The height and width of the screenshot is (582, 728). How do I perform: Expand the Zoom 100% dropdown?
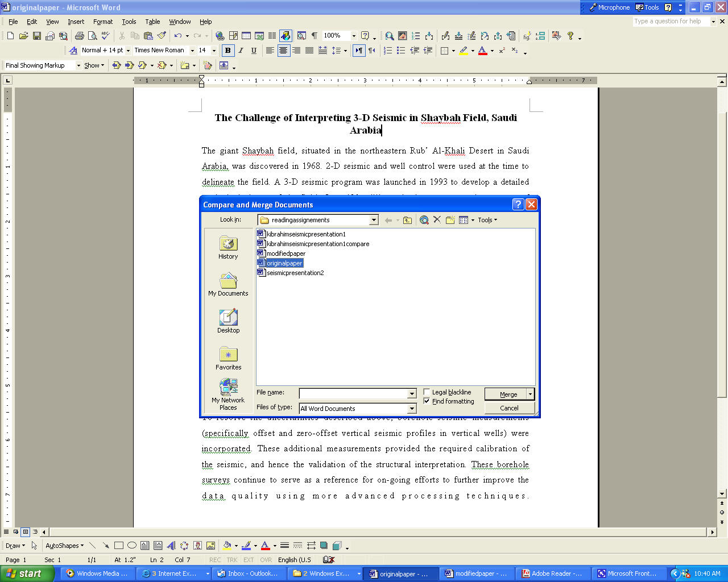354,36
